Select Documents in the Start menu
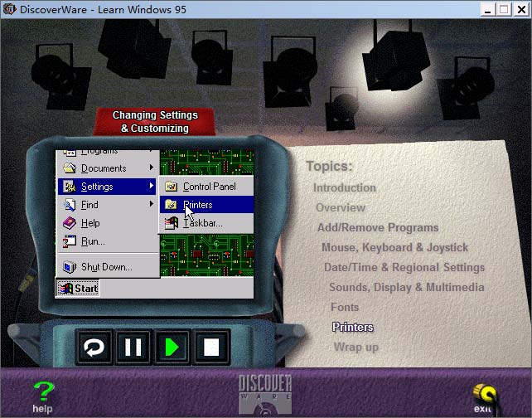532x418 pixels. click(107, 168)
